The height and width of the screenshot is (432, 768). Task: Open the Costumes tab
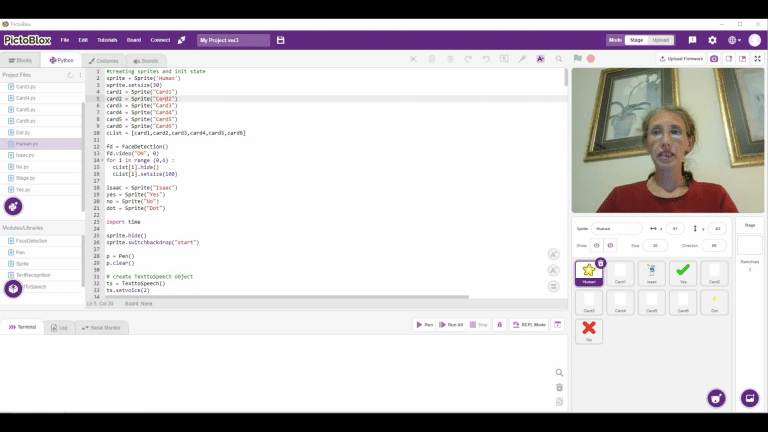(x=103, y=61)
